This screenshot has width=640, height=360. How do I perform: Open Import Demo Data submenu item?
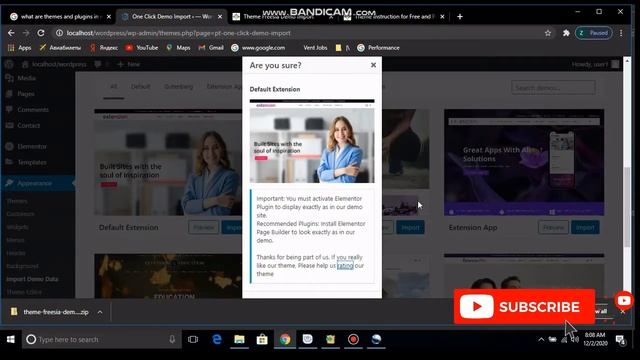coord(32,279)
